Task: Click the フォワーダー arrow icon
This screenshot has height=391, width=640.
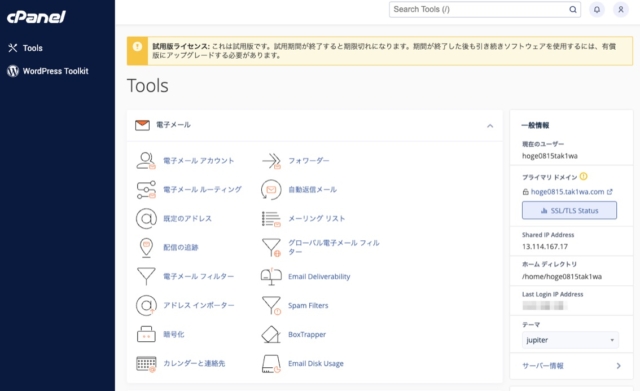Action: coord(271,161)
